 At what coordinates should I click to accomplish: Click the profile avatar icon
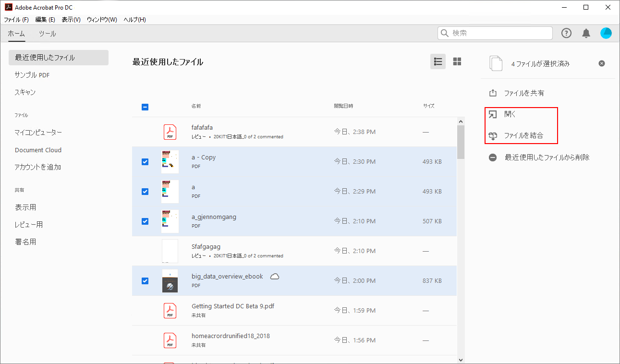(x=606, y=33)
